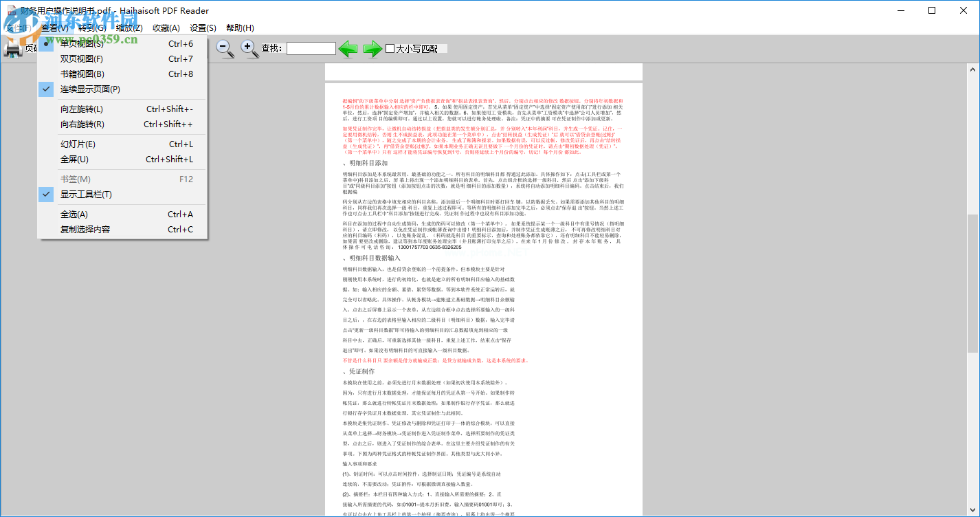Click the zoom in magnifier icon
The image size is (980, 517).
coord(249,48)
